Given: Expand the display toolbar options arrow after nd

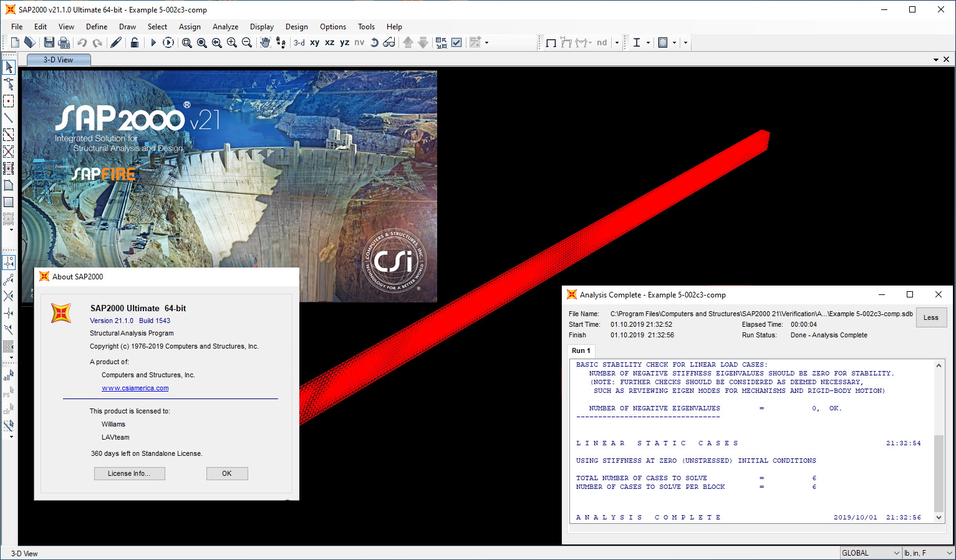Looking at the screenshot, I should pos(617,42).
